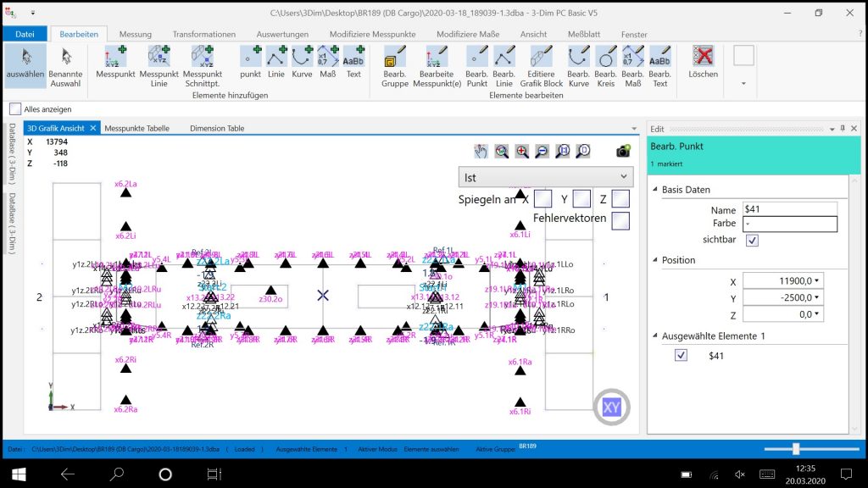
Task: Click the Datei button
Action: [25, 35]
